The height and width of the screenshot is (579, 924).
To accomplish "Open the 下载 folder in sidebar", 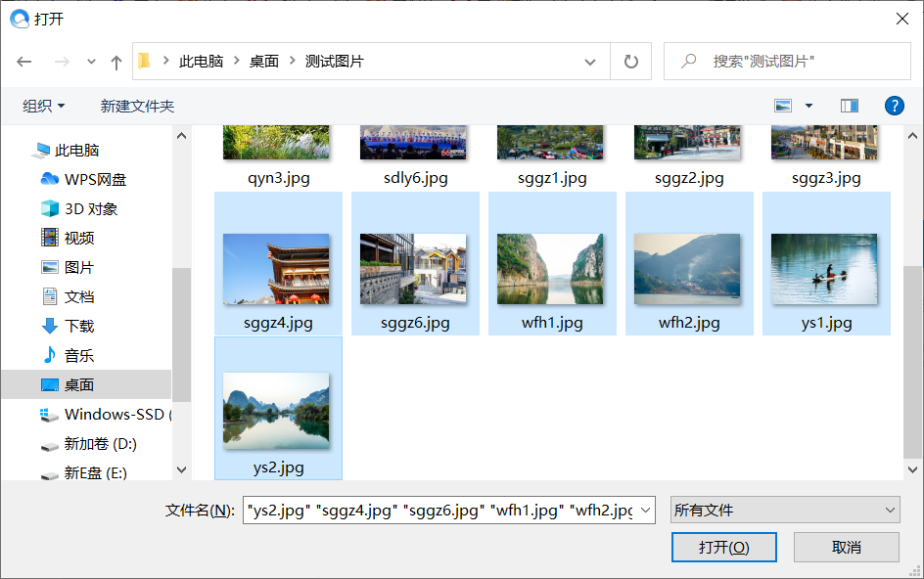I will [79, 327].
